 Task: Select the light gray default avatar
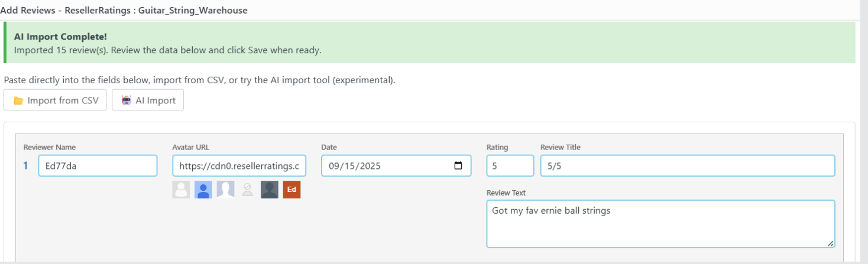pyautogui.click(x=181, y=190)
